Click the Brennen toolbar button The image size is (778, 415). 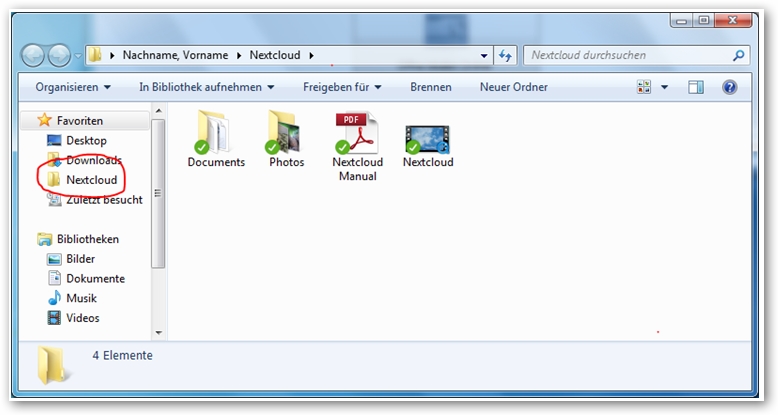coord(431,87)
